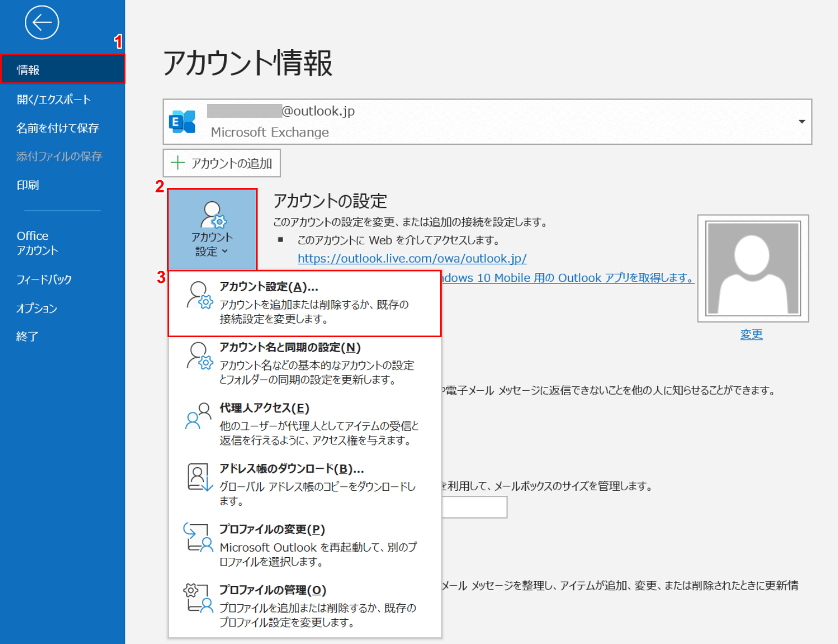This screenshot has width=838, height=644.
Task: Click the プロファイルの変更 icon
Action: 198,537
